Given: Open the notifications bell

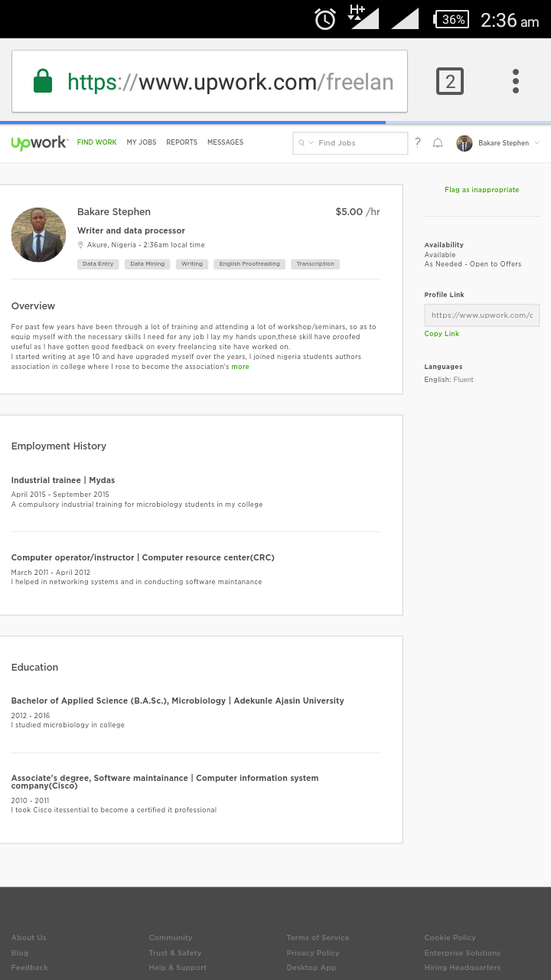Looking at the screenshot, I should click(438, 143).
